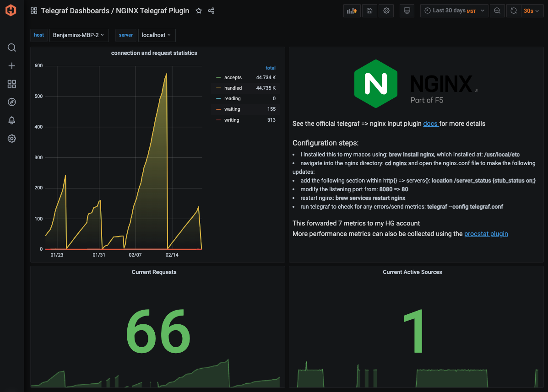Screen dimensions: 548x392
Task: Cycle view mode with monitor icon
Action: click(x=407, y=11)
